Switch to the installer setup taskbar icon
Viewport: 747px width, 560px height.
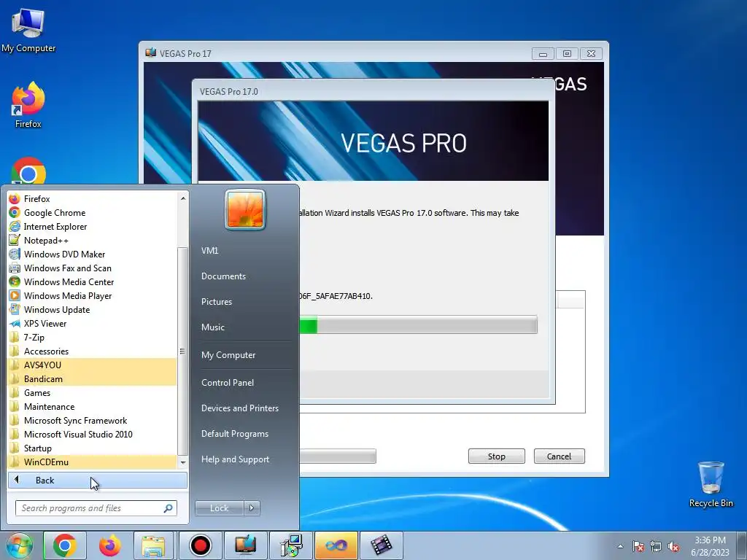(290, 545)
